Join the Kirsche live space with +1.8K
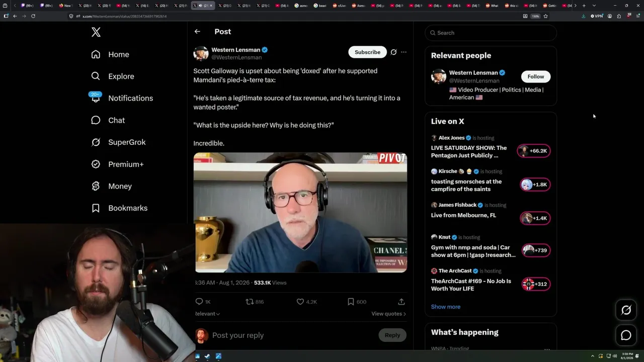The width and height of the screenshot is (644, 362). (x=535, y=185)
